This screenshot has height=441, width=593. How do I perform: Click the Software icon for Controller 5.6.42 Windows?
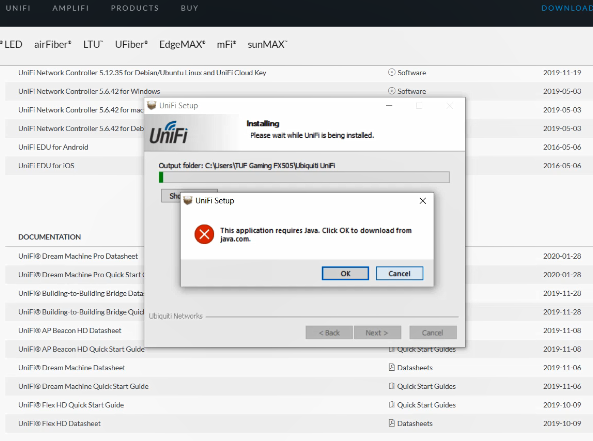pyautogui.click(x=391, y=91)
